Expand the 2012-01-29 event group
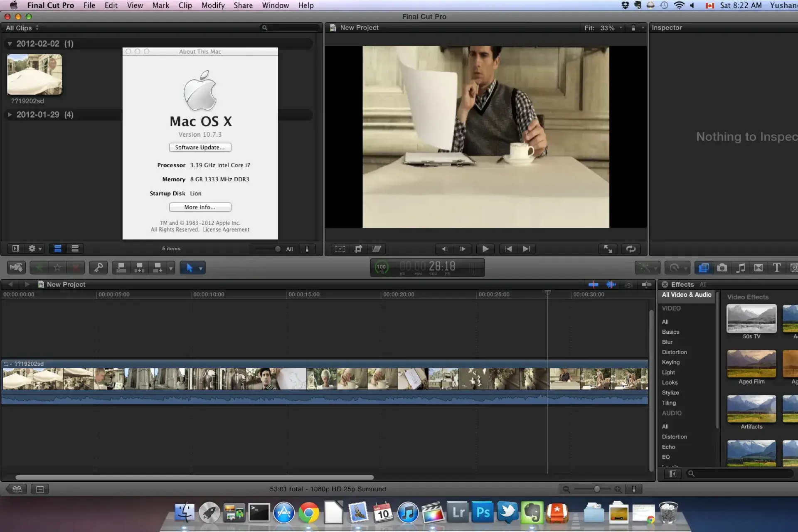 coord(10,115)
